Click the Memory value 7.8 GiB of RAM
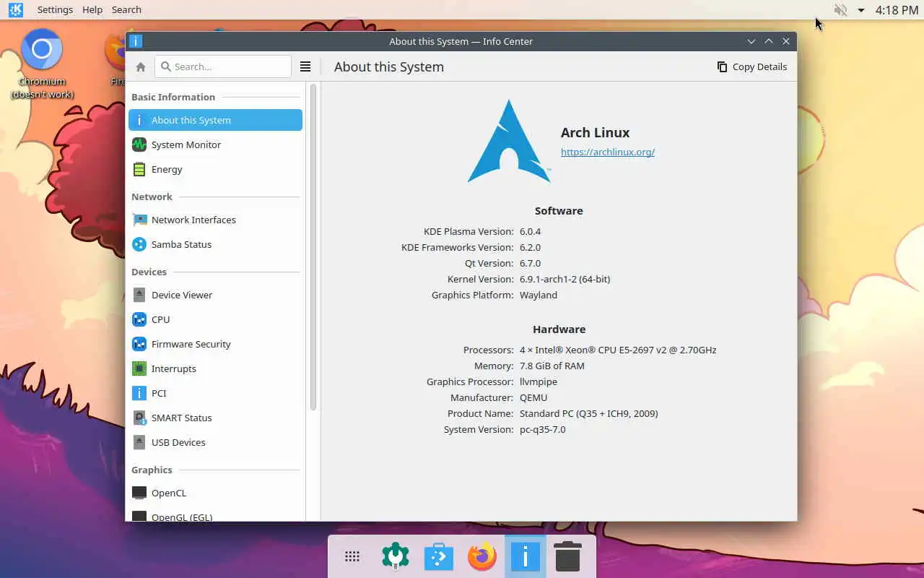924x578 pixels. pyautogui.click(x=552, y=366)
